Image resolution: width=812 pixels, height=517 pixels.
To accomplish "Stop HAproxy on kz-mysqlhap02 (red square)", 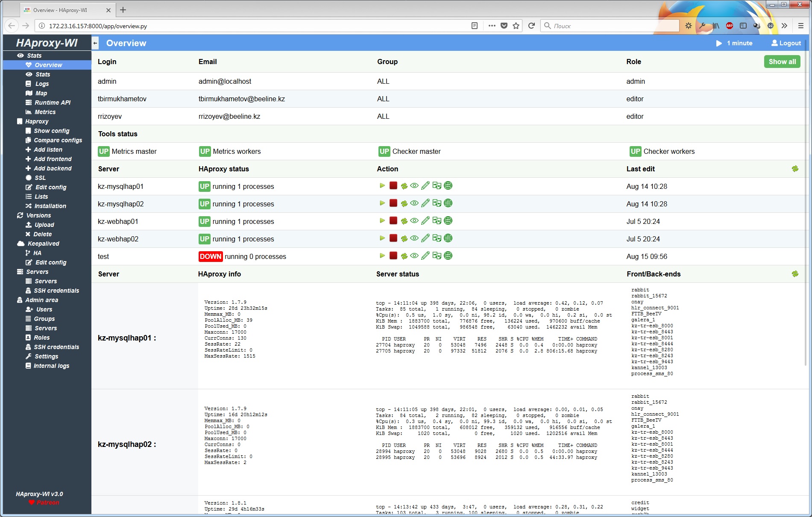I will pyautogui.click(x=393, y=203).
